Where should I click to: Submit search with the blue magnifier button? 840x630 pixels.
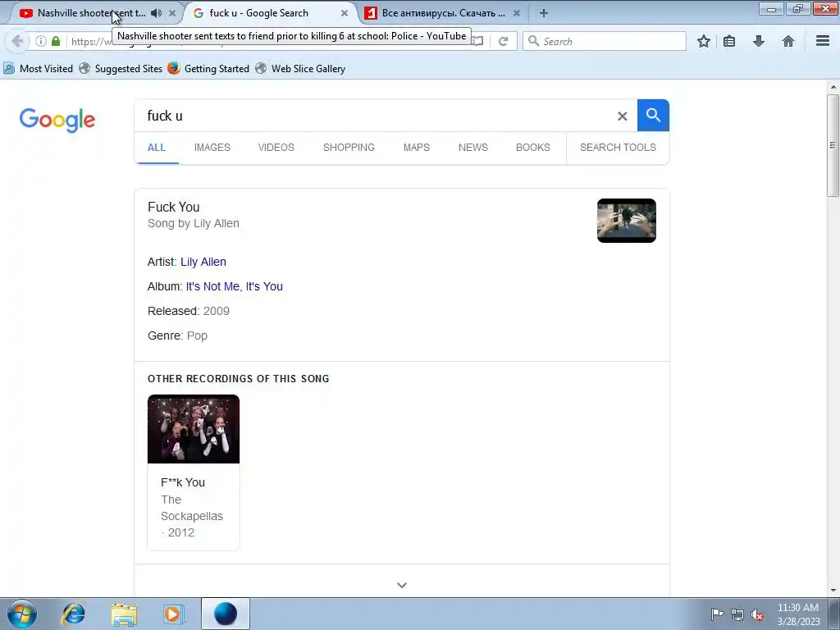coord(653,115)
